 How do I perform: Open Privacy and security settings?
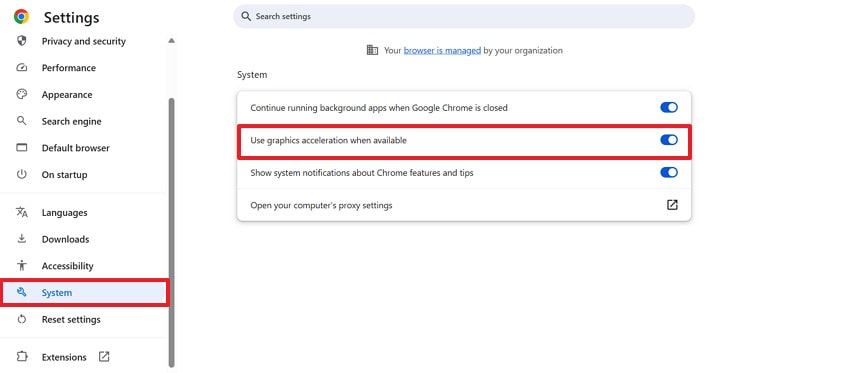click(x=83, y=41)
